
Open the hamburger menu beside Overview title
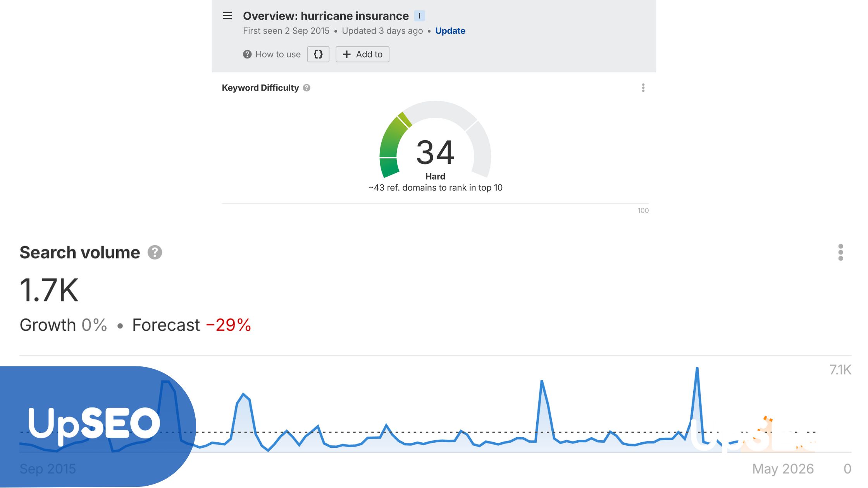227,16
